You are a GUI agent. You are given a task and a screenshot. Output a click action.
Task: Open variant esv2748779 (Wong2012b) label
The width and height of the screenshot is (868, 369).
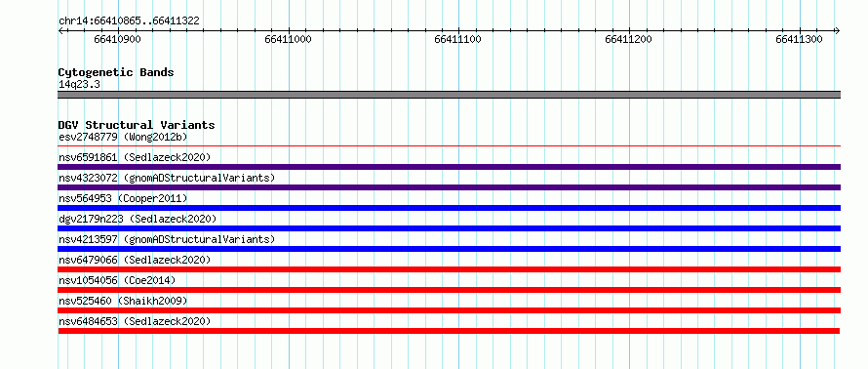[123, 137]
